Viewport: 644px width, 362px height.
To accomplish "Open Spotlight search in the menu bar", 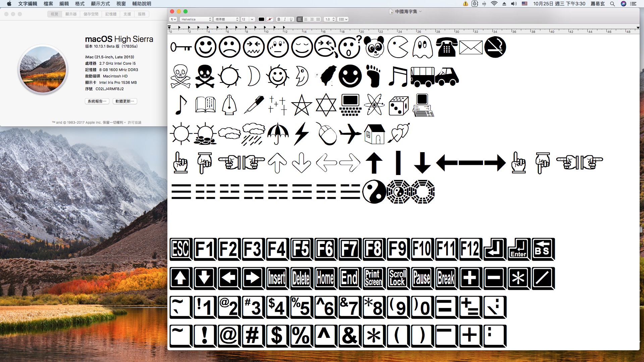I will coord(612,4).
